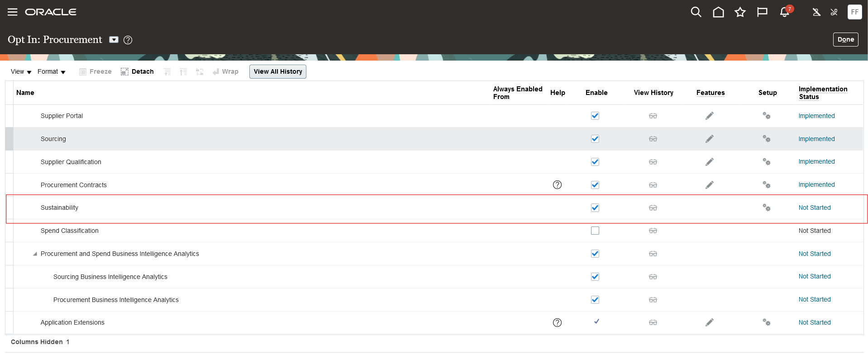Open setup gears for Procurement Contracts
Image resolution: width=868 pixels, height=354 pixels.
pos(767,185)
